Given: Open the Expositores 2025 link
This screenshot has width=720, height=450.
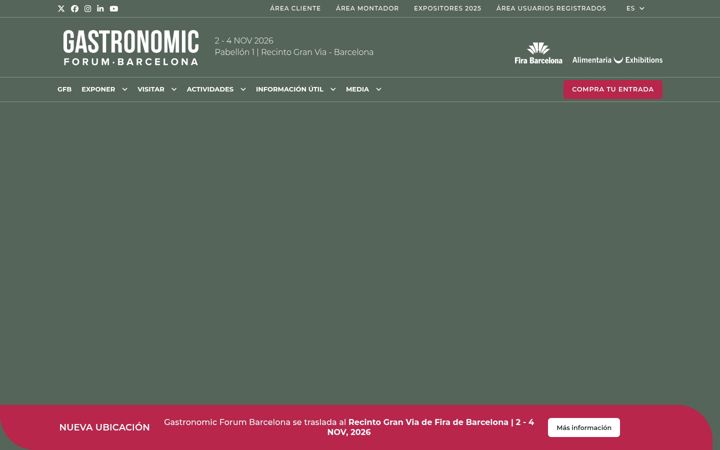Looking at the screenshot, I should coord(448,8).
